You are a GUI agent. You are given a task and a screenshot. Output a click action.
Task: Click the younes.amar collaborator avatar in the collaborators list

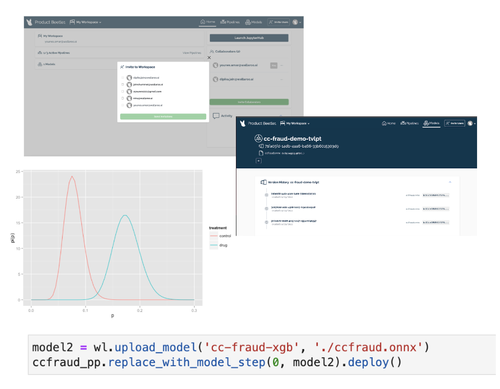point(216,65)
